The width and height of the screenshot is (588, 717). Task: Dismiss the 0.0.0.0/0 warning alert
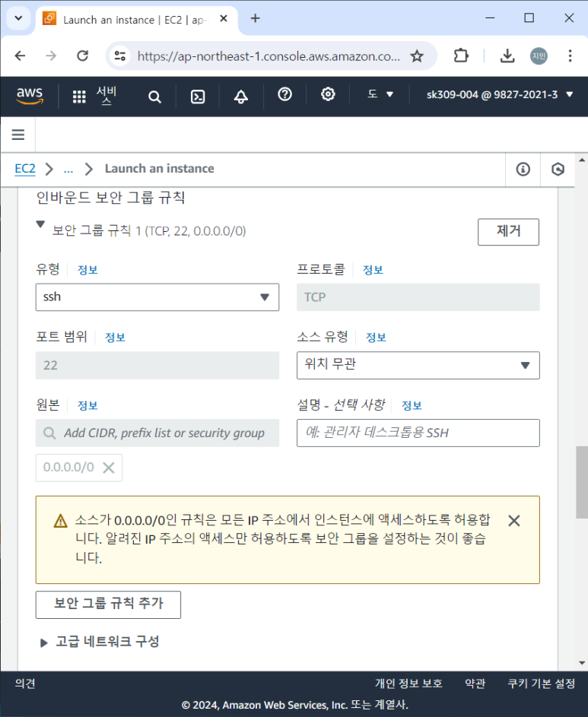514,520
